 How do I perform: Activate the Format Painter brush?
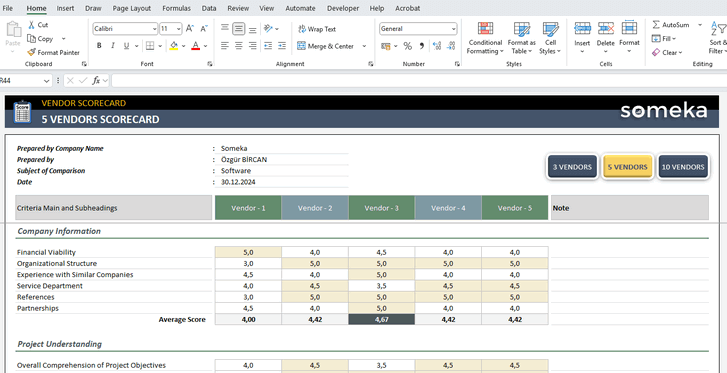point(32,52)
